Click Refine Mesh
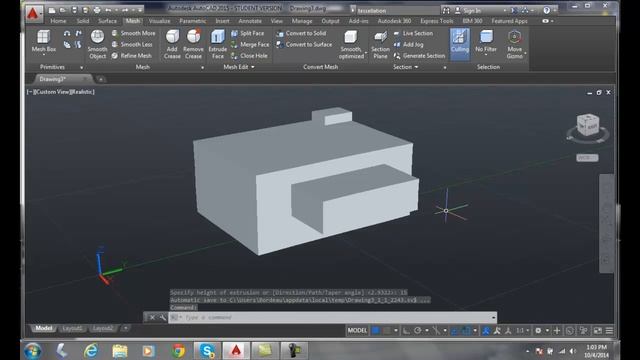Viewport: 640px width, 360px height. (x=132, y=56)
